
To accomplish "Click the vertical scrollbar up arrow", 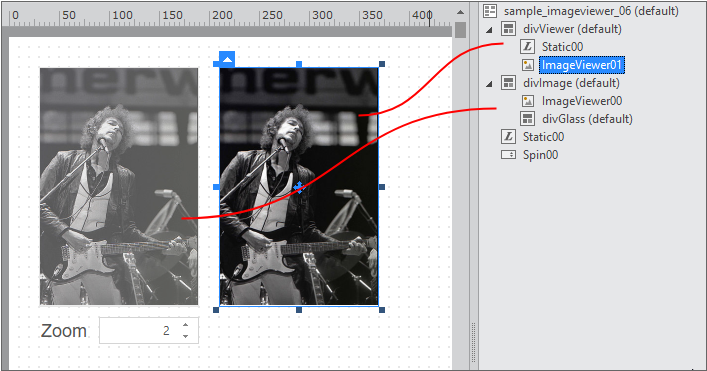I will coord(460,12).
